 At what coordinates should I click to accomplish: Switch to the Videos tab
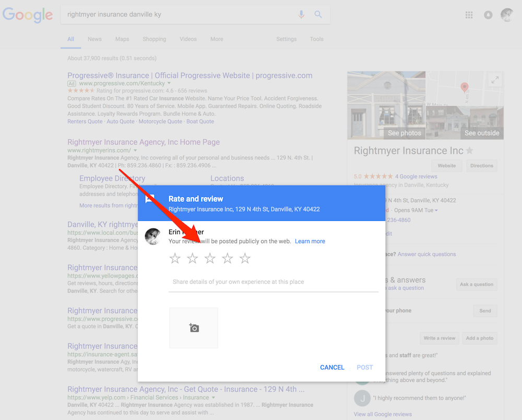[x=188, y=39]
